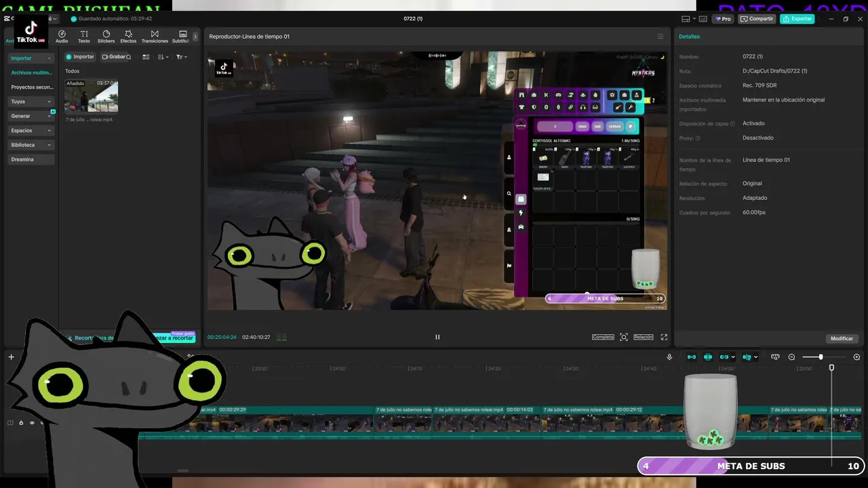Expand the Biblioteca sidebar section
868x488 pixels.
pos(31,145)
